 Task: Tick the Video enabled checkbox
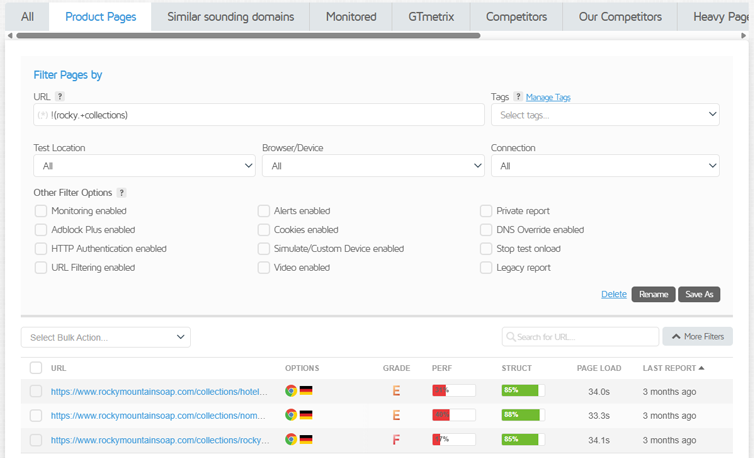pos(264,268)
